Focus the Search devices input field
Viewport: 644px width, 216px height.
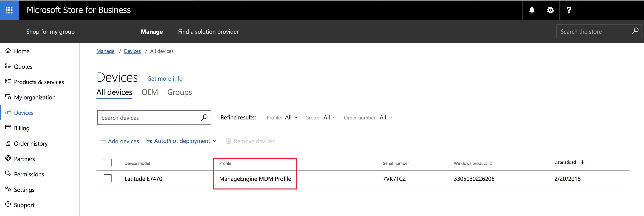click(x=149, y=118)
